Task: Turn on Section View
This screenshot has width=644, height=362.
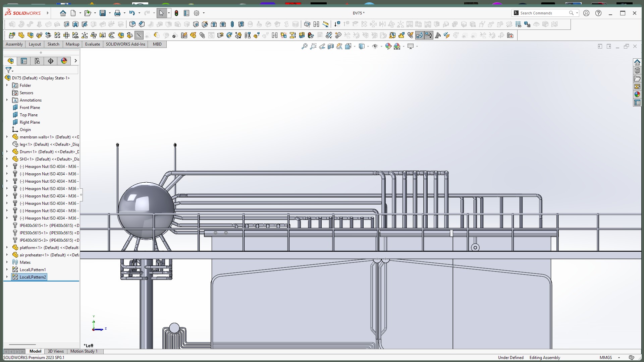Action: 331,46
